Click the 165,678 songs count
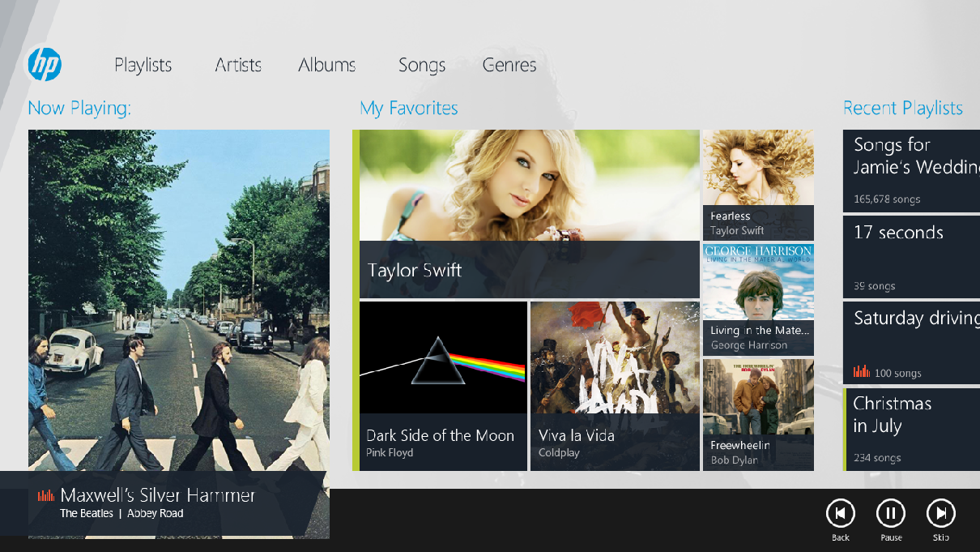This screenshot has height=552, width=980. (x=887, y=199)
